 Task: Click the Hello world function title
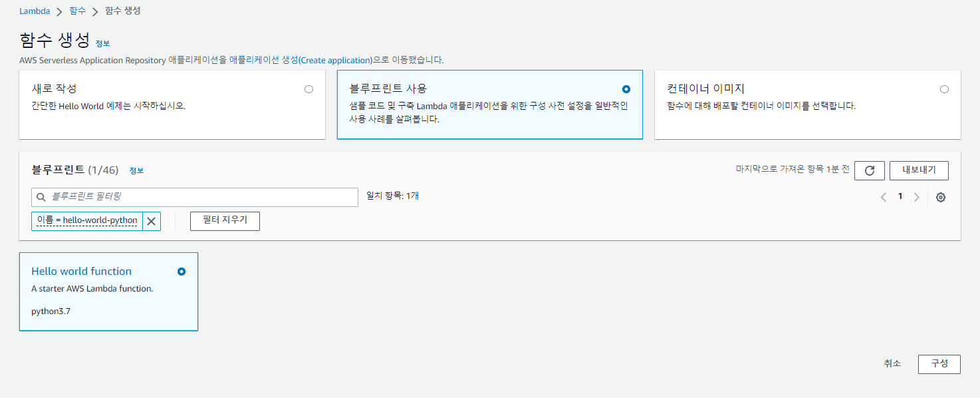(81, 272)
